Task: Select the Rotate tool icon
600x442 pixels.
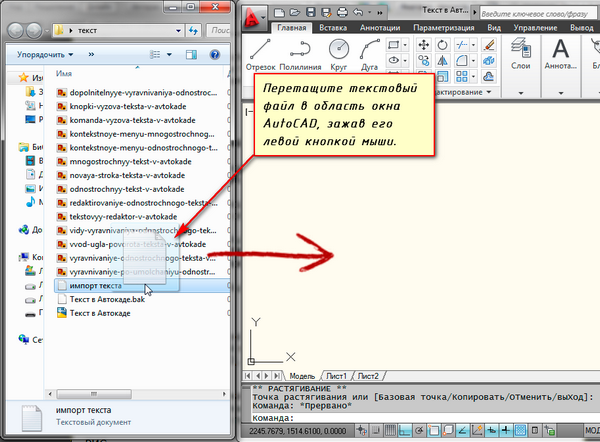Action: 442,45
